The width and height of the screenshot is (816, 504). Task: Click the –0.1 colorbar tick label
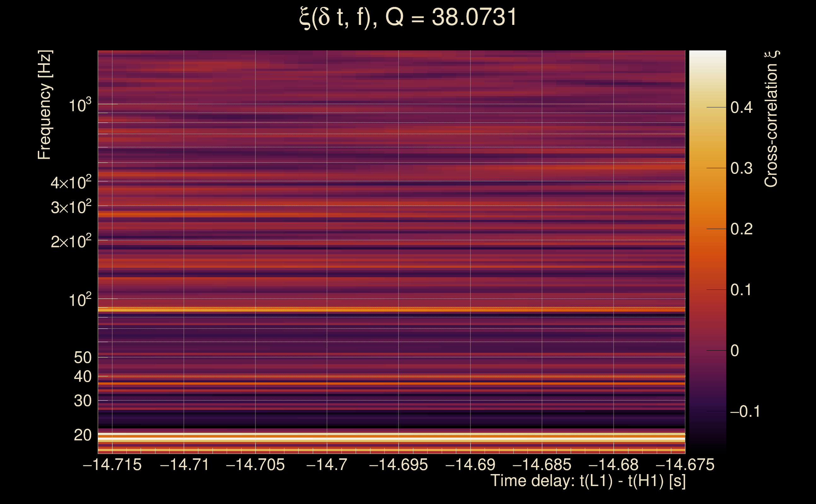[745, 412]
